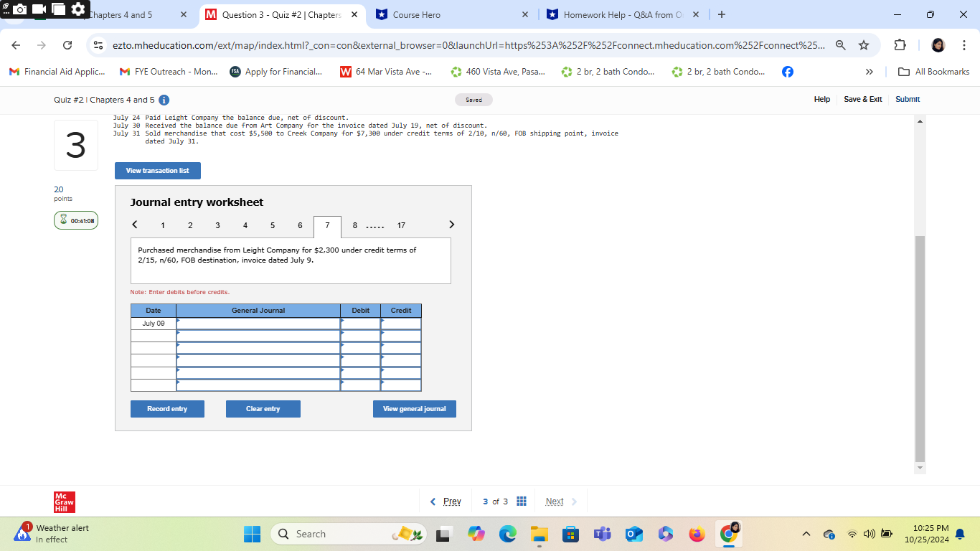Click the zoom magnifier icon in the address bar

[839, 44]
